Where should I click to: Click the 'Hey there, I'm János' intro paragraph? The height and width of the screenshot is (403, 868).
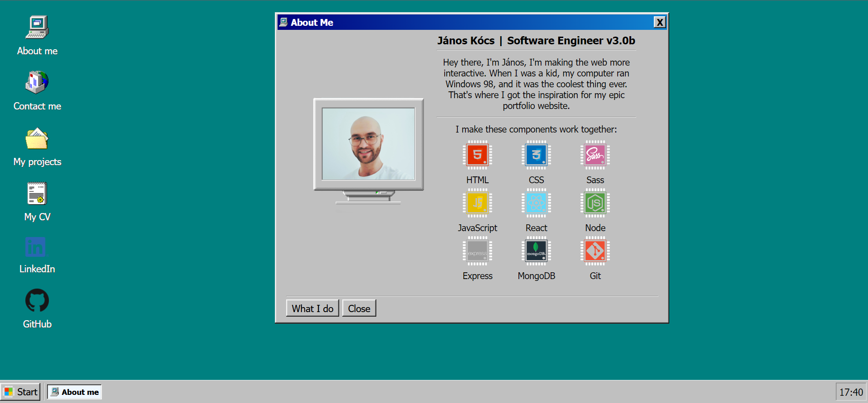click(536, 84)
